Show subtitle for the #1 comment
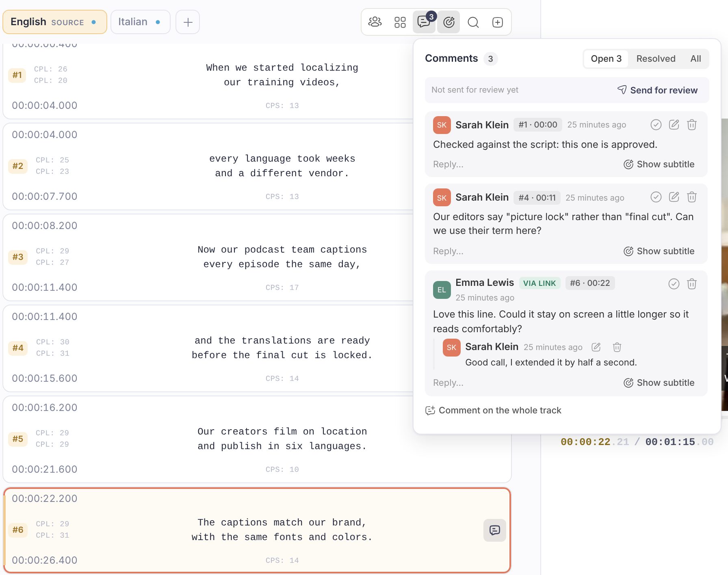Viewport: 728px width, 575px height. coord(659,164)
